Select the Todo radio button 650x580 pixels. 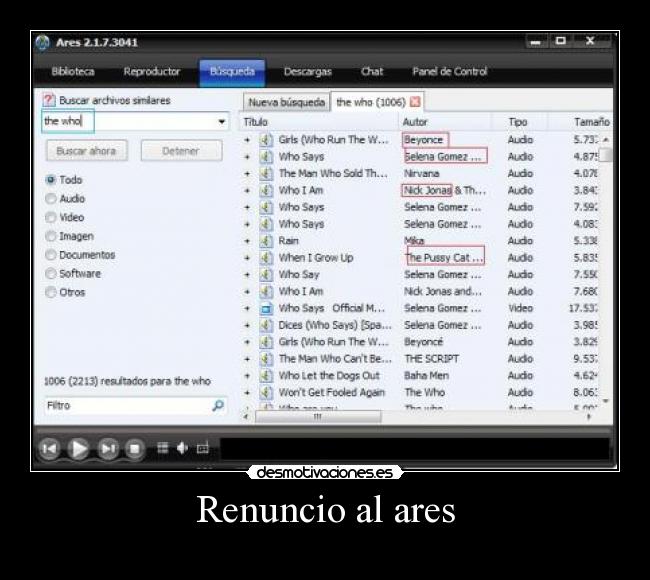click(x=51, y=180)
